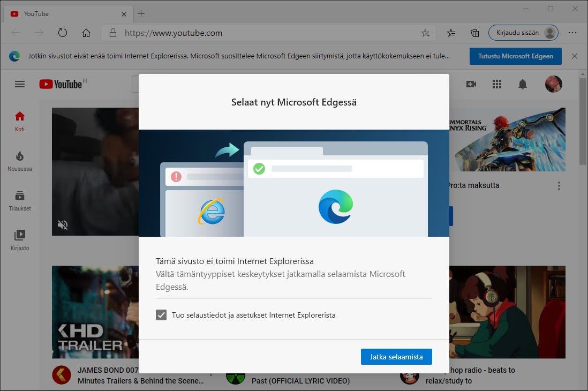Click the Past (OFFICIAL LYRIC VIDEO) title
Viewport: 588px width, 391px height.
pos(300,381)
